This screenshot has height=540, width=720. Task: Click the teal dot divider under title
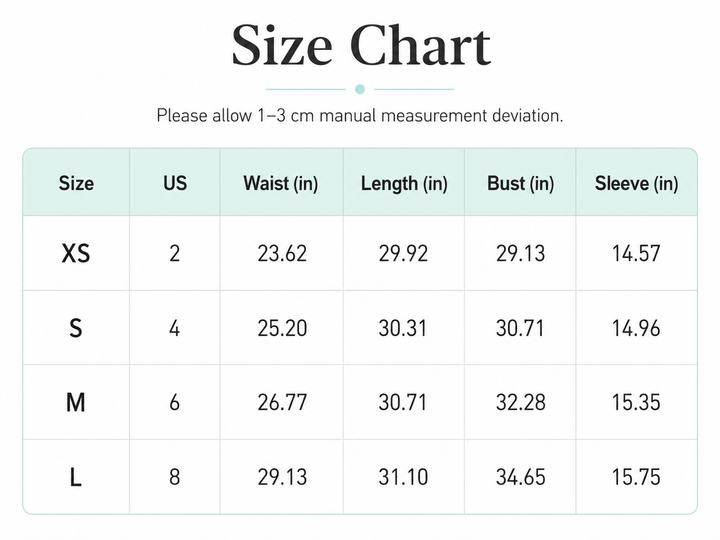click(x=360, y=89)
